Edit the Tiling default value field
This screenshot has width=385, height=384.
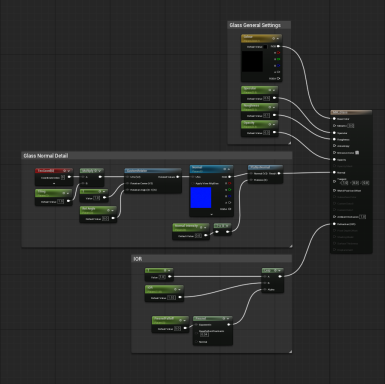point(60,201)
